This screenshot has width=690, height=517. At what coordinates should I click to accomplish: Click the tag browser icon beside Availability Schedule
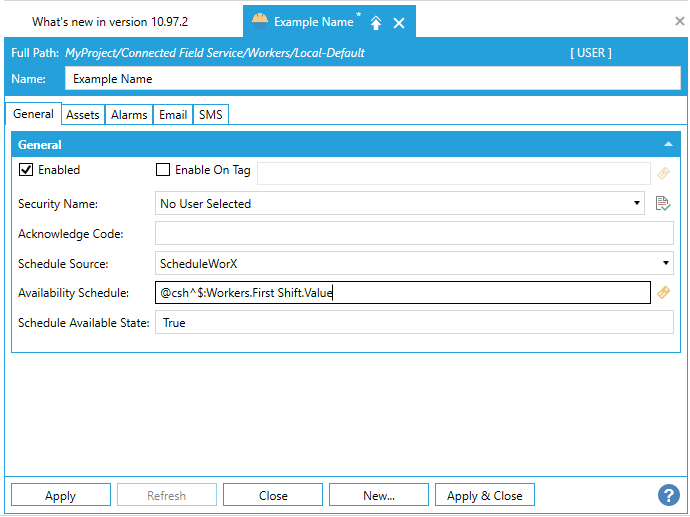[662, 293]
